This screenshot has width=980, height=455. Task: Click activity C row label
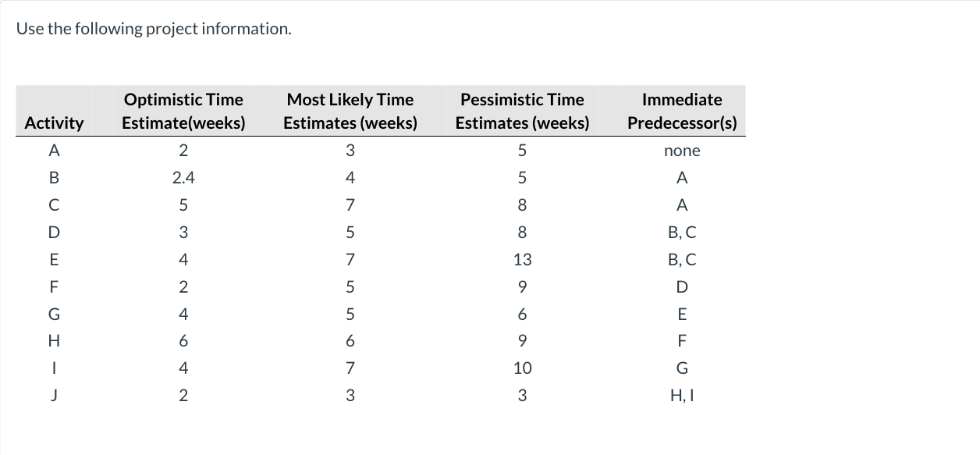click(x=54, y=205)
